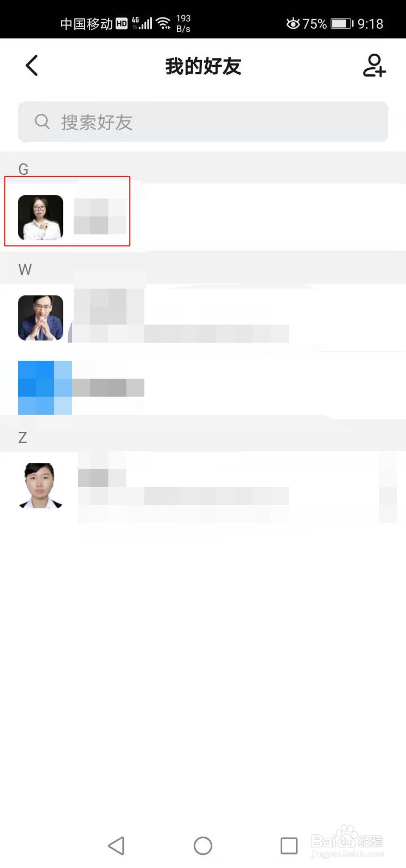
Task: Tap avatar of woman under Z section
Action: point(41,486)
